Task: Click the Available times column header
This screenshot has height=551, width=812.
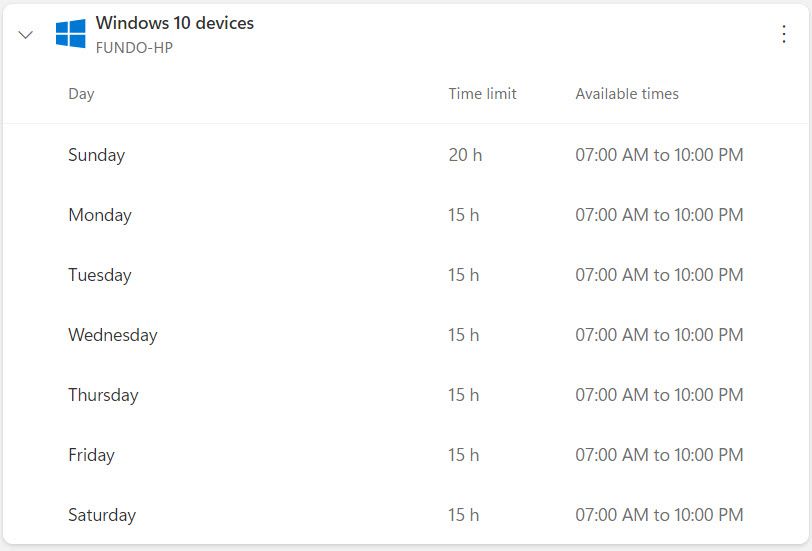Action: tap(627, 94)
